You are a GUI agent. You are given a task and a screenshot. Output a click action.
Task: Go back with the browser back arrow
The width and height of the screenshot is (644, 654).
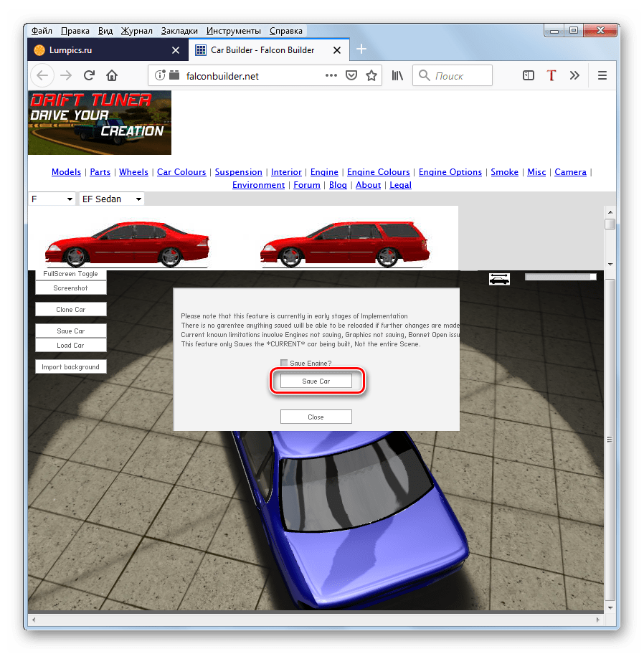click(x=42, y=75)
